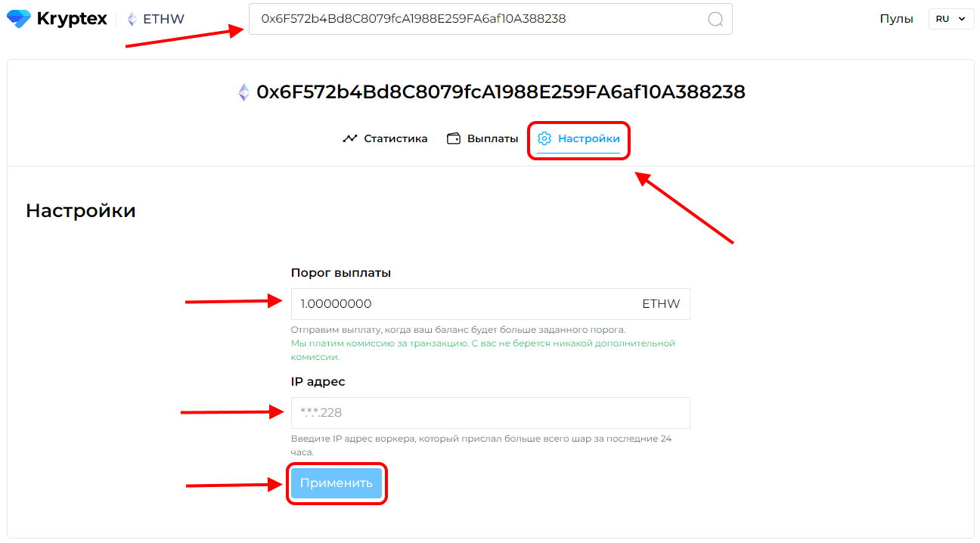Select the large wallet address heading text
This screenshot has width=980, height=543.
pos(501,92)
